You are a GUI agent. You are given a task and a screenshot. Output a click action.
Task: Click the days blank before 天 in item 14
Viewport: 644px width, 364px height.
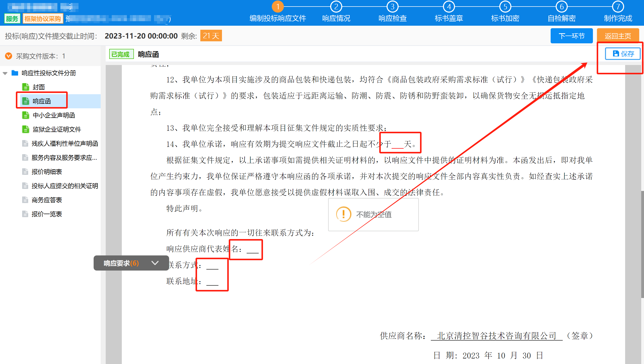(398, 145)
